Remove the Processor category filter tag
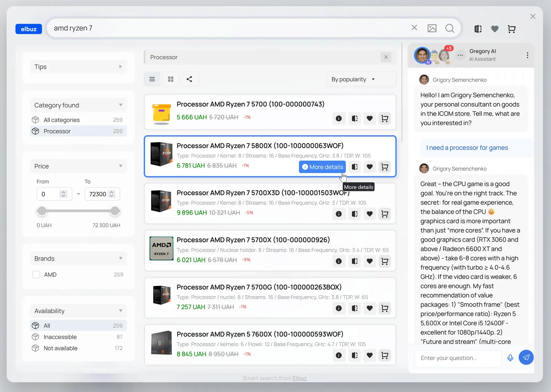Image resolution: width=551 pixels, height=392 pixels. (386, 57)
